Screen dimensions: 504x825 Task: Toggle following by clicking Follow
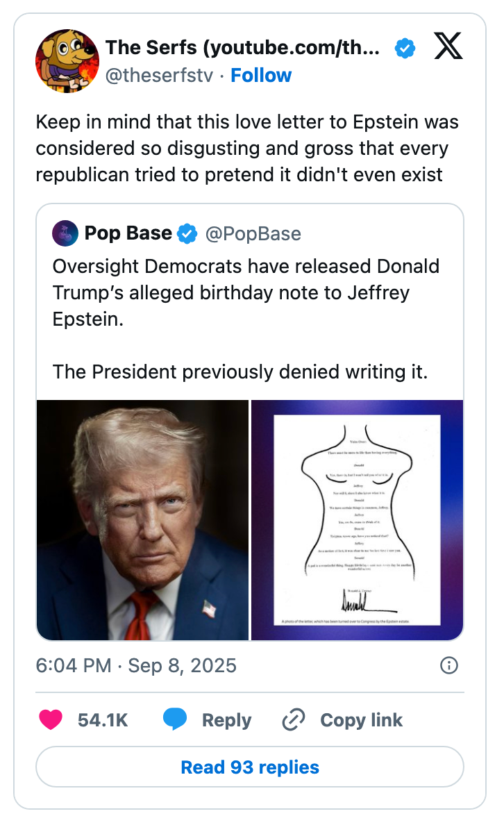point(261,75)
